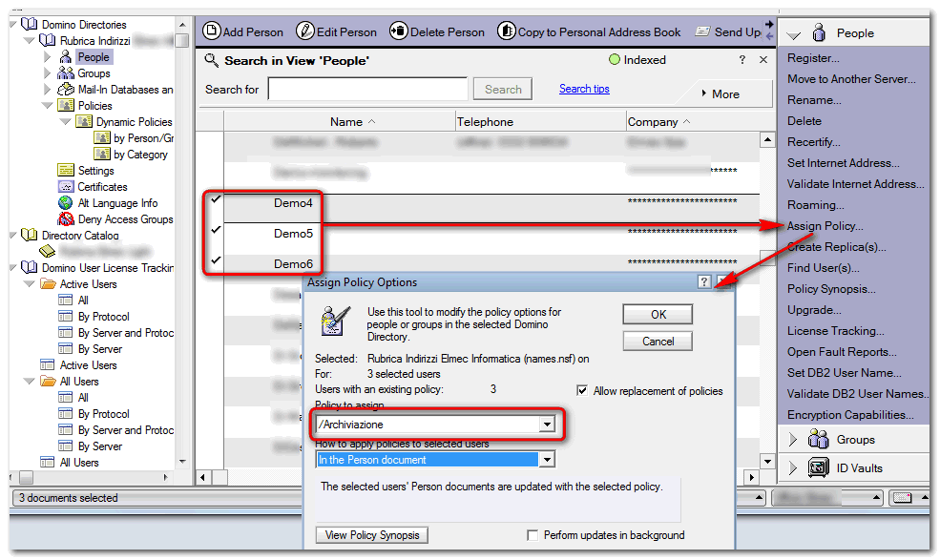Sort by the Name column header
This screenshot has height=560, width=940.
[340, 122]
